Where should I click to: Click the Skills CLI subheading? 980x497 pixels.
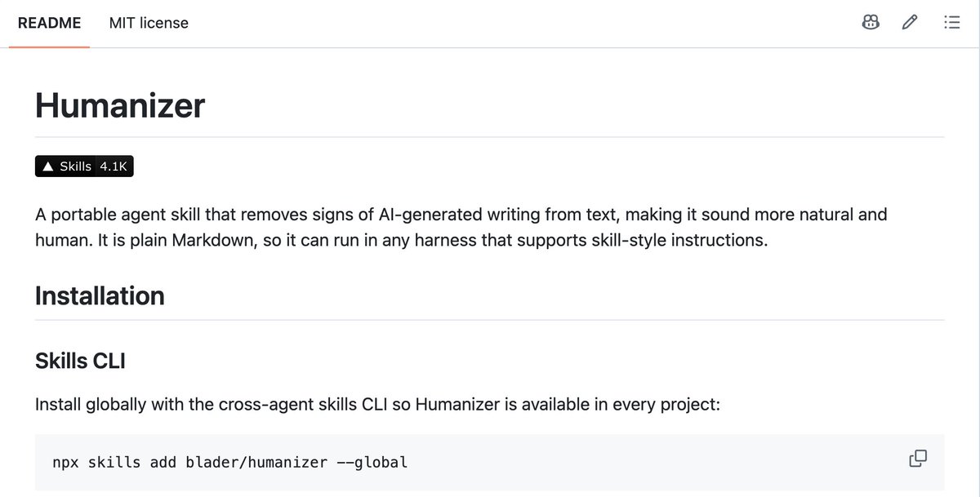[80, 360]
